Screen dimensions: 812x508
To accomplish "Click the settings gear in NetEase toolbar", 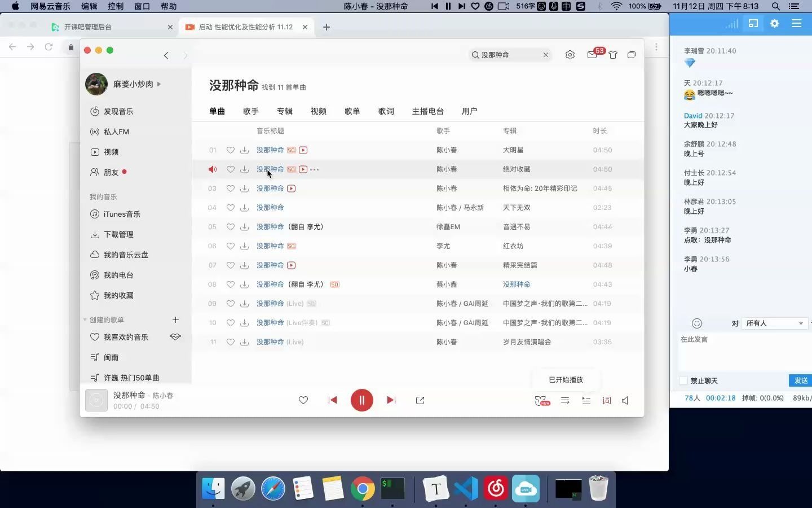I will 570,55.
